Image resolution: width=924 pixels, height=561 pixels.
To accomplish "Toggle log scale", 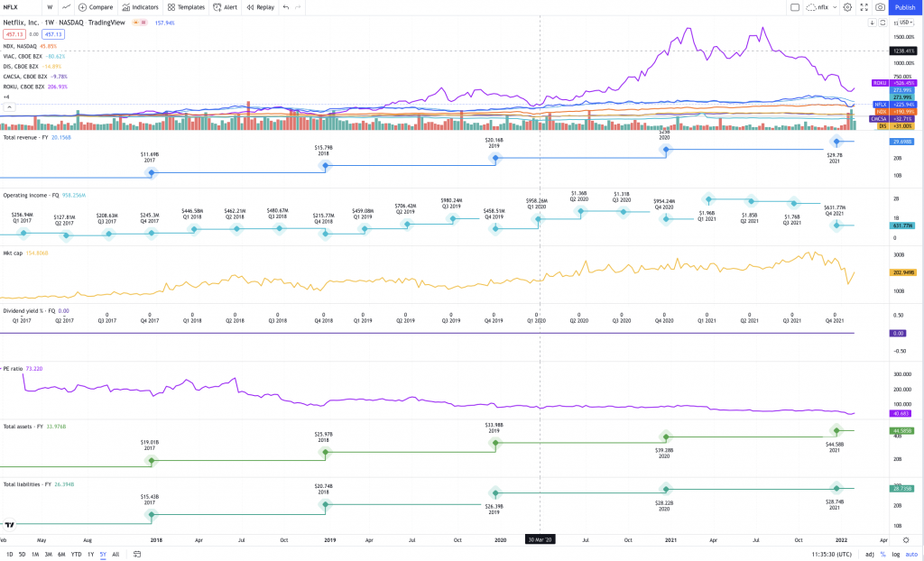I will (x=896, y=555).
